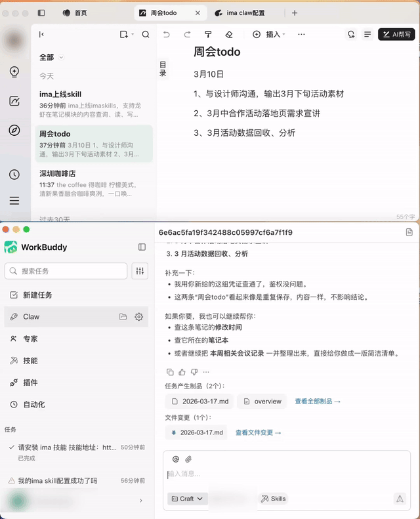Open 专家 in WorkBuddy sidebar
420x519 pixels.
coord(76,339)
